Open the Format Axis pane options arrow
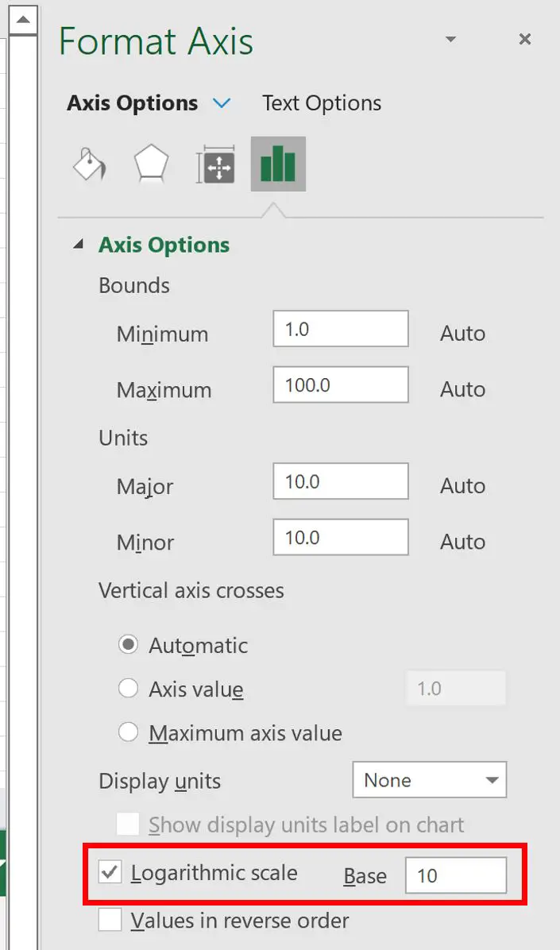This screenshot has height=950, width=560. 450,39
